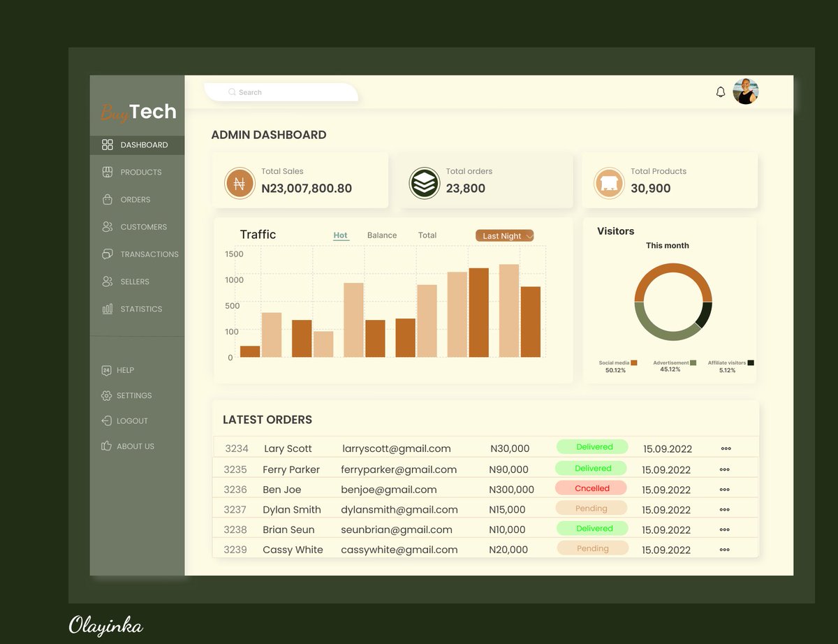Open the Settings gear in the sidebar

pyautogui.click(x=108, y=395)
